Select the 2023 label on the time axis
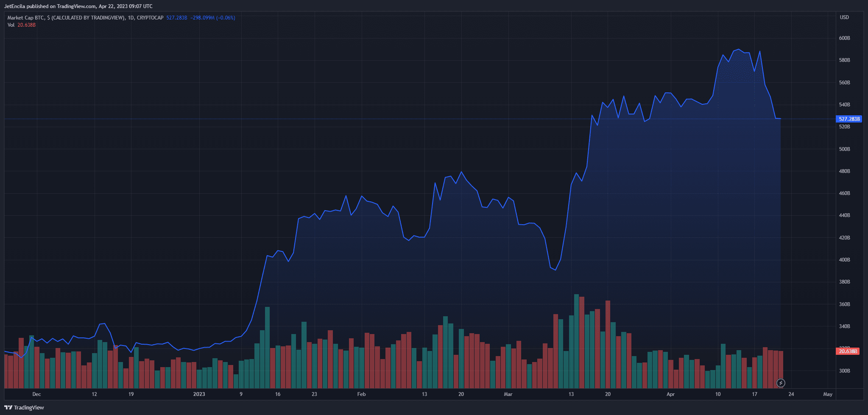868x415 pixels. pos(199,394)
